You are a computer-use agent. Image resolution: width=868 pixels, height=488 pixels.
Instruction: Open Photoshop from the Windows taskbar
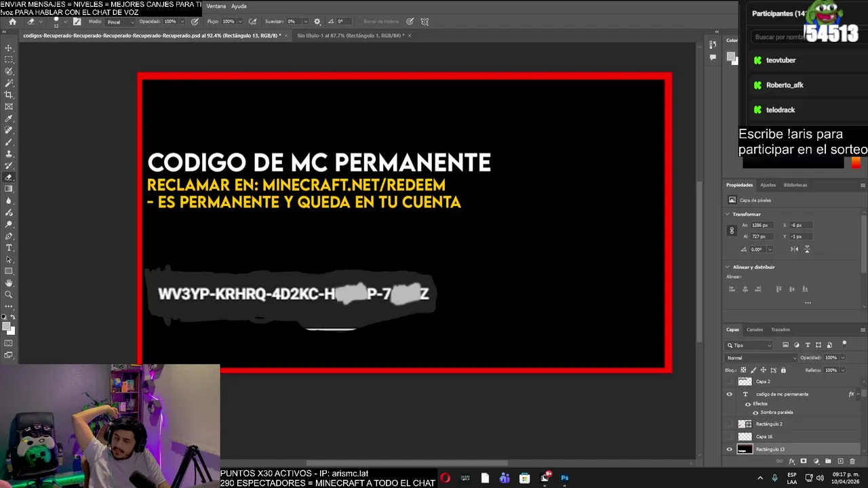click(x=564, y=478)
